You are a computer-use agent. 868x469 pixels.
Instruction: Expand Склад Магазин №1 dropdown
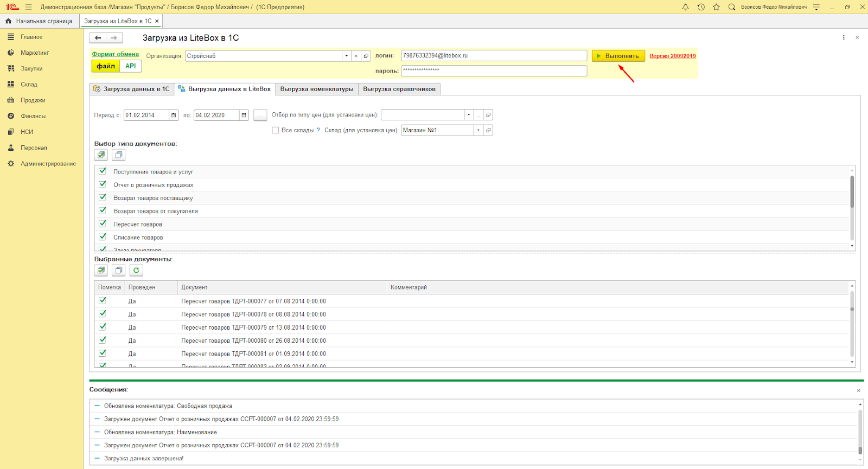478,130
